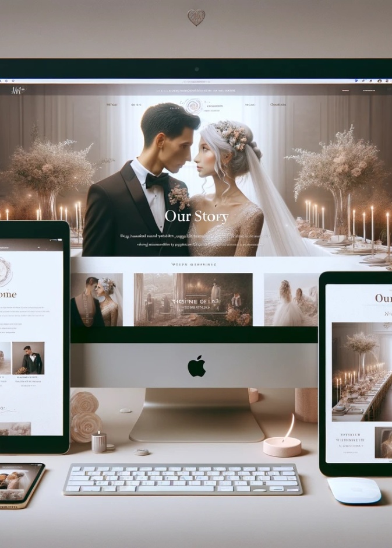Open the couple portrait gallery thumbnail
The width and height of the screenshot is (392, 548).
[x=97, y=300]
